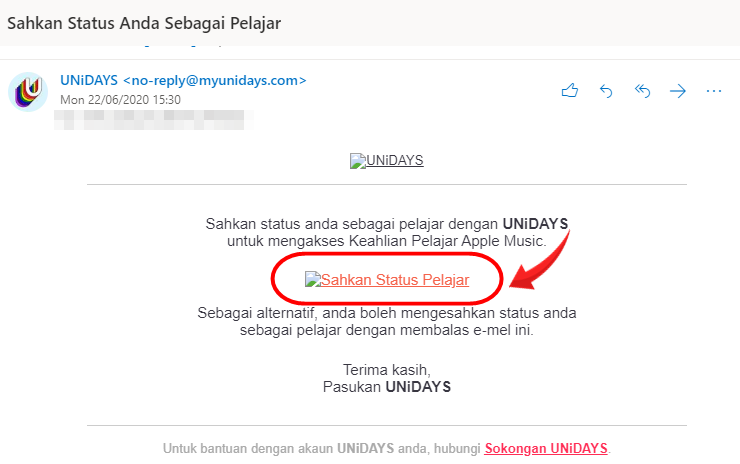The image size is (740, 464).
Task: Click the UNiDAYS header logo link text
Action: click(395, 160)
